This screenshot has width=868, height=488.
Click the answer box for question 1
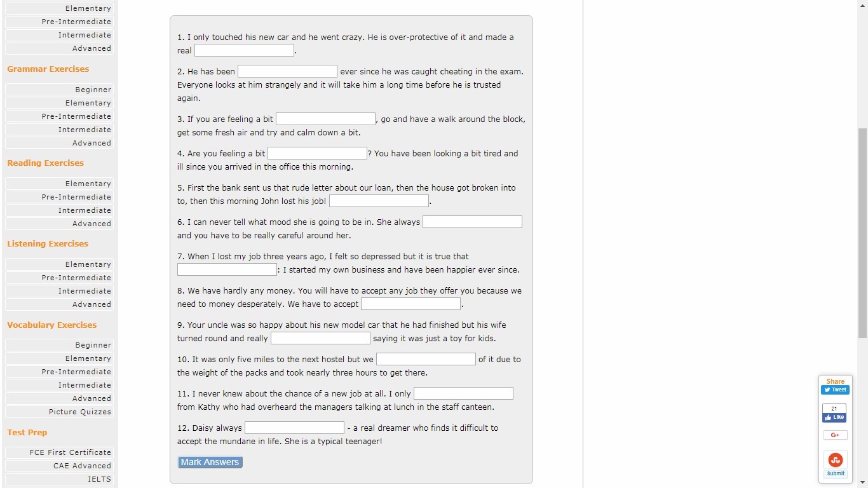pyautogui.click(x=244, y=50)
